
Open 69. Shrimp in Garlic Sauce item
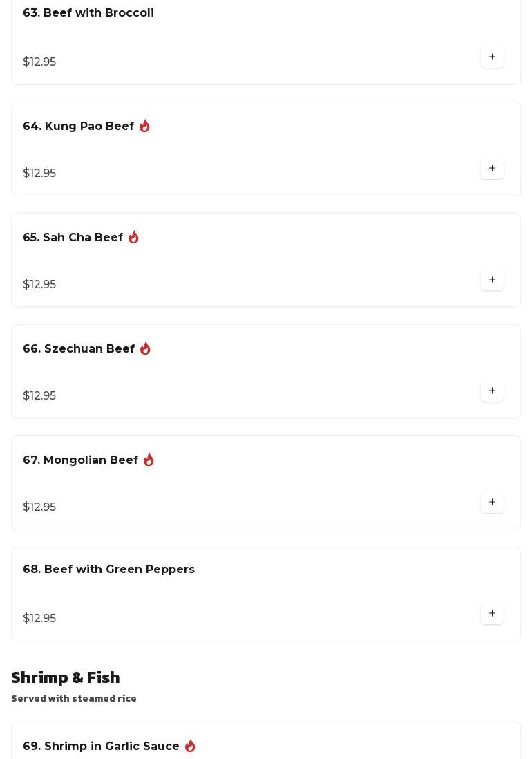pyautogui.click(x=101, y=746)
